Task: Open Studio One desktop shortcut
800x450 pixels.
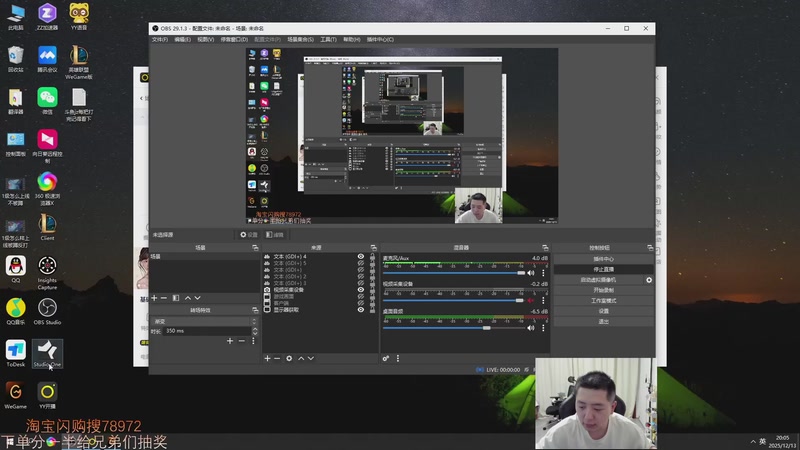Action: tap(47, 353)
